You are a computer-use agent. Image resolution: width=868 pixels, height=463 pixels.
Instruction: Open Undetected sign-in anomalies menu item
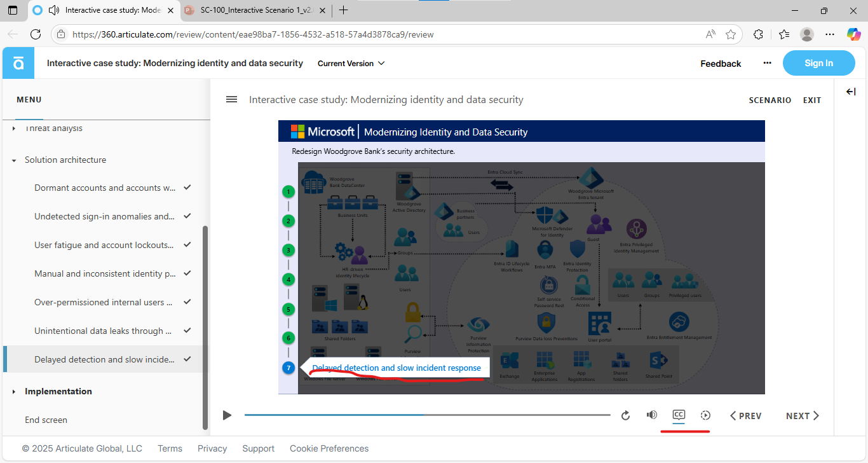coord(105,217)
